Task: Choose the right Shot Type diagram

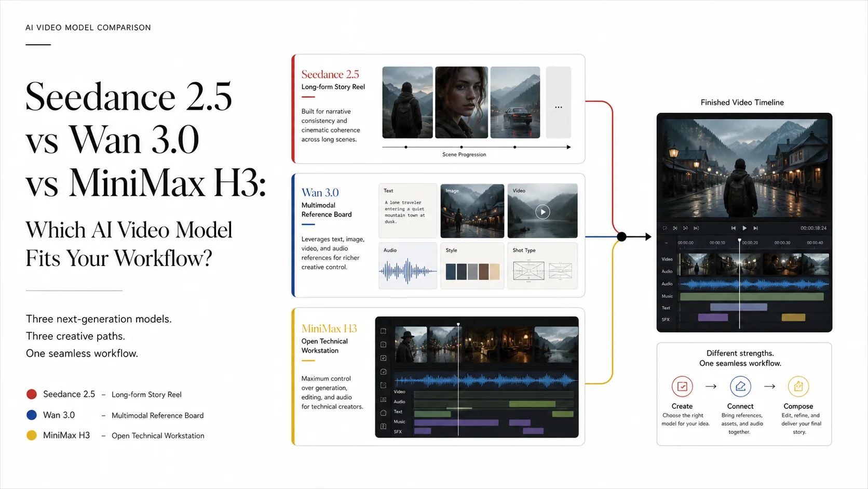Action: (x=560, y=271)
